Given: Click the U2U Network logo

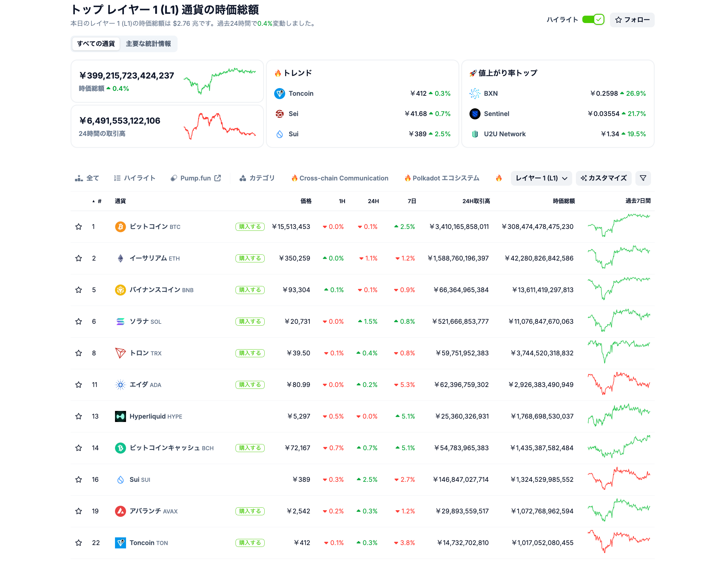Looking at the screenshot, I should (x=475, y=134).
